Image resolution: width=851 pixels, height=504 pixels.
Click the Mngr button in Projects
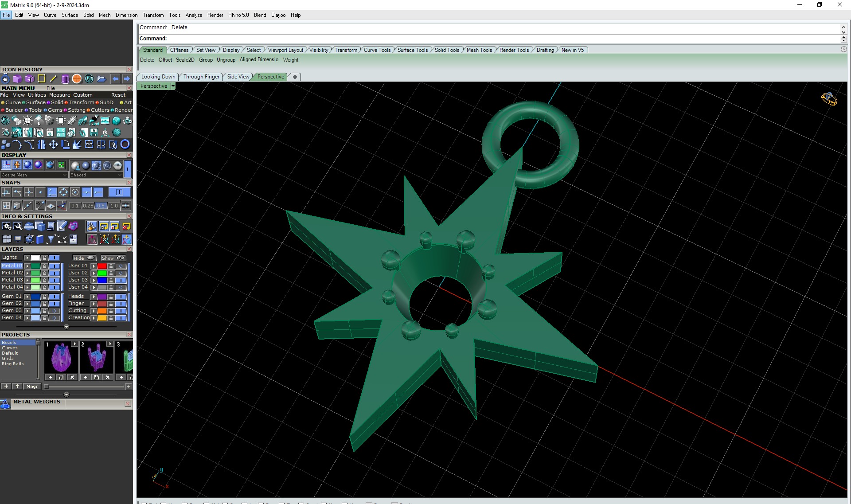[32, 387]
